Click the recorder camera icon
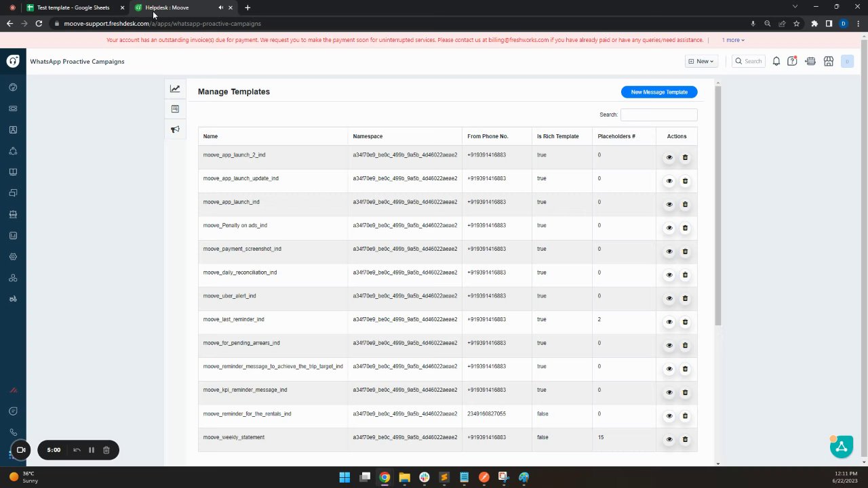868x488 pixels. pos(21,450)
